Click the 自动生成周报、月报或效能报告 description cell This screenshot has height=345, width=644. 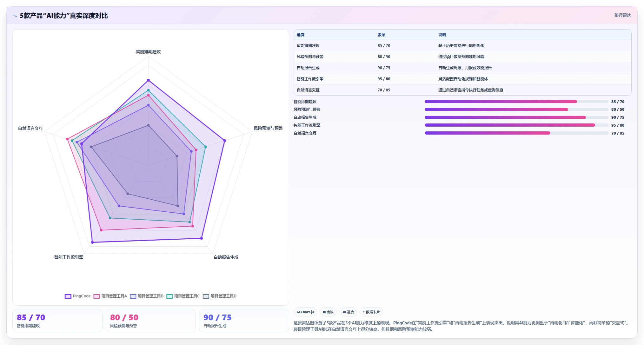pos(465,68)
